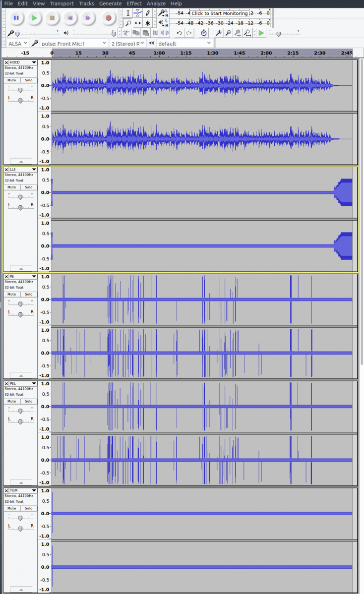
Task: Solo the PE track
Action: tap(29, 294)
